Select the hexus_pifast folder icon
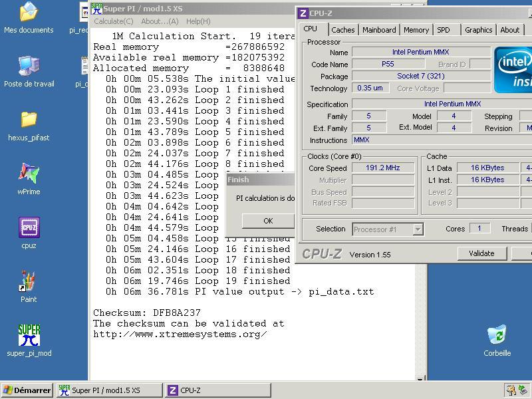 click(x=29, y=120)
